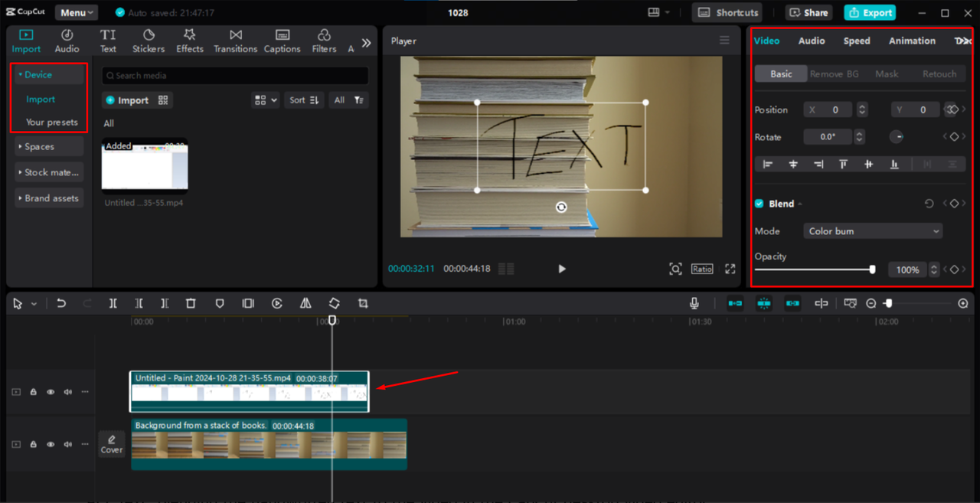Image resolution: width=980 pixels, height=503 pixels.
Task: Click the Split clip tool
Action: (x=113, y=303)
